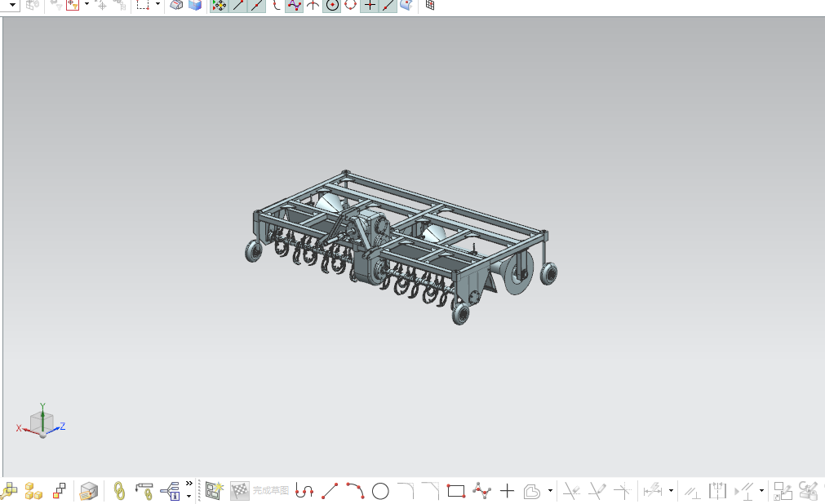Select the Line sketch tool
825x504 pixels.
coord(330,492)
